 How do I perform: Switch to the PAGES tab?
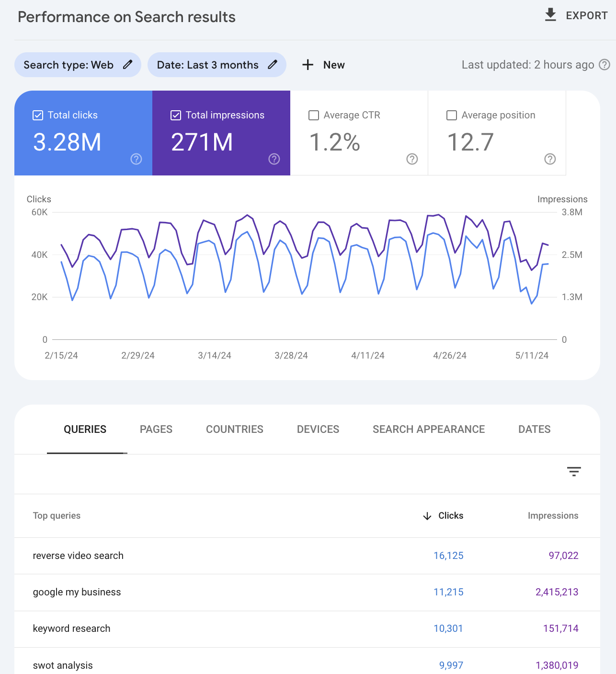point(156,429)
